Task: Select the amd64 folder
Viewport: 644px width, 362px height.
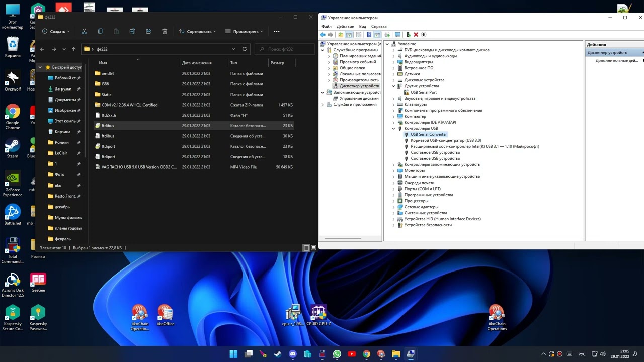Action: (107, 73)
